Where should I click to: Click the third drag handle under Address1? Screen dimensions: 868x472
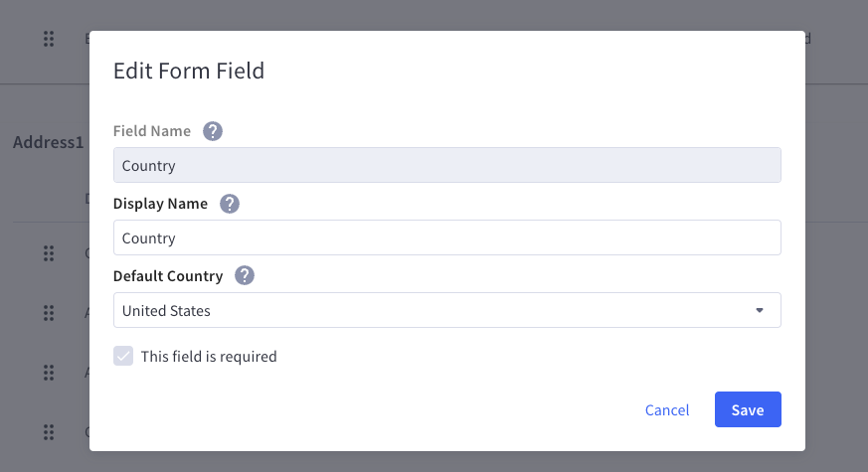[49, 373]
